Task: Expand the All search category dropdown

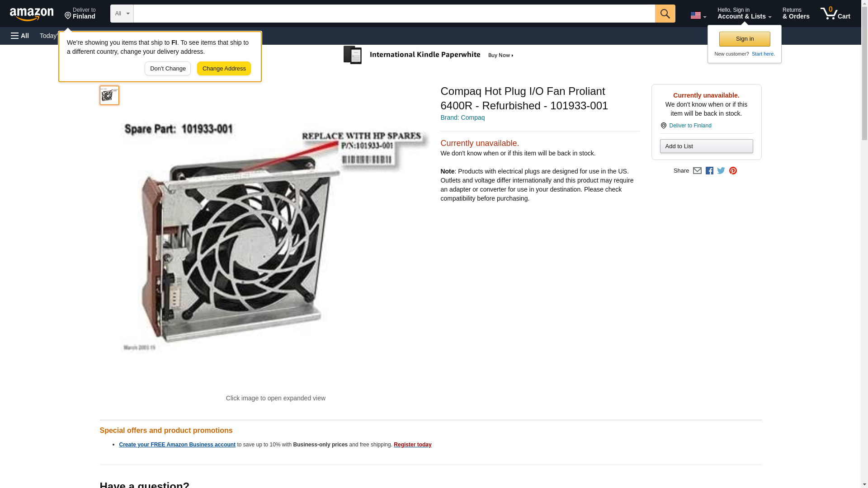Action: pos(122,14)
